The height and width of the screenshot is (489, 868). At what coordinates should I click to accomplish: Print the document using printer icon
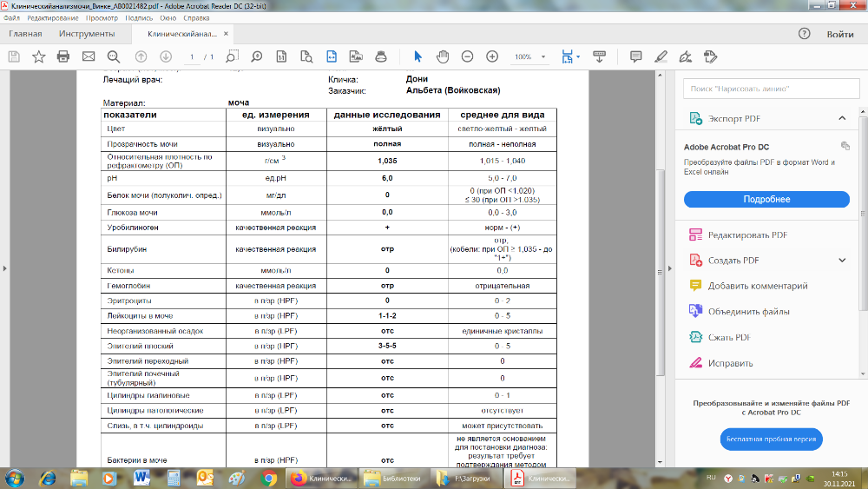tap(63, 56)
